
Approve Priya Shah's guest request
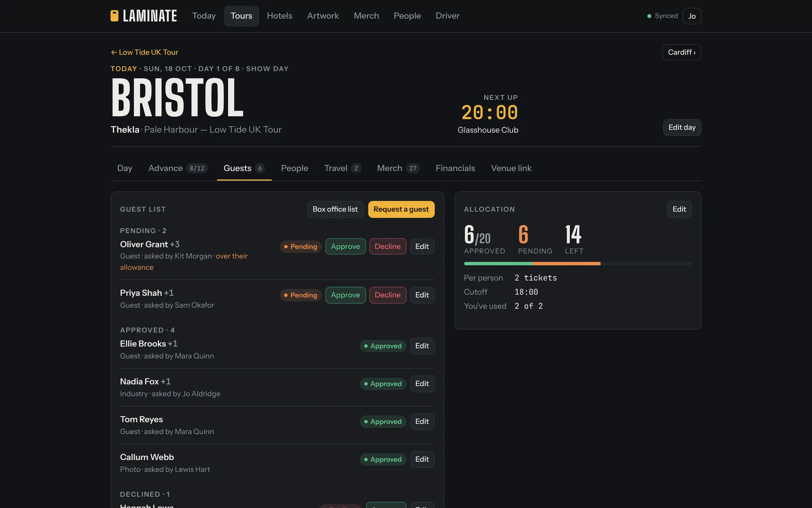(345, 295)
